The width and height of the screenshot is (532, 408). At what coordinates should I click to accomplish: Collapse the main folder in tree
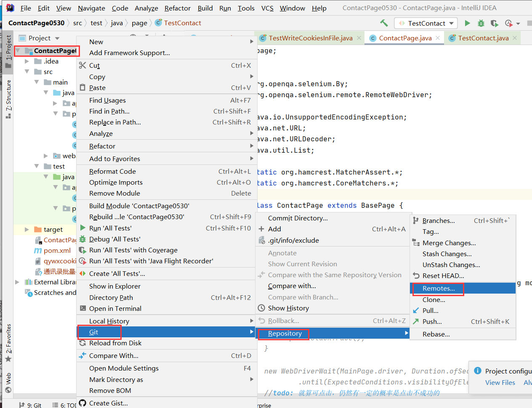(x=37, y=82)
